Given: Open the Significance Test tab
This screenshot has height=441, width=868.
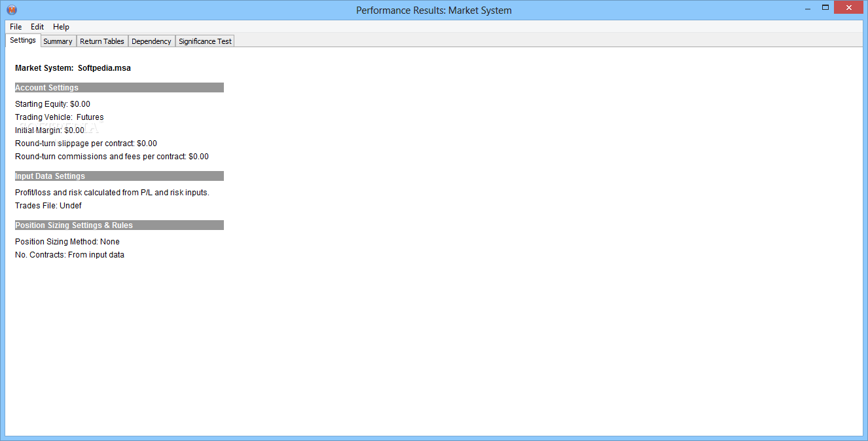Looking at the screenshot, I should pos(205,41).
